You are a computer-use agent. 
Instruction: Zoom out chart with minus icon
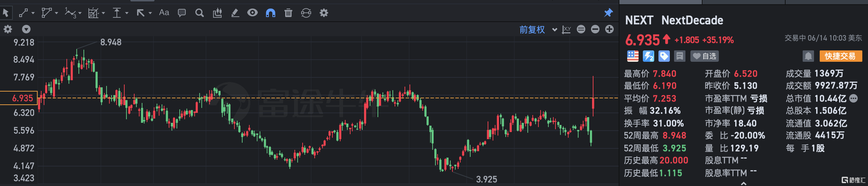tap(595, 29)
